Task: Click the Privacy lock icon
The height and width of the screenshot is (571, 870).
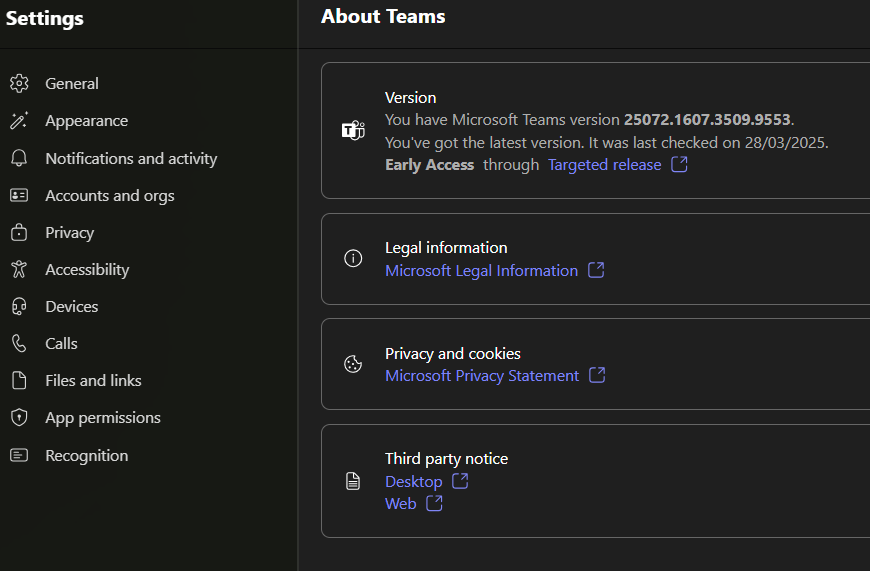Action: tap(19, 233)
